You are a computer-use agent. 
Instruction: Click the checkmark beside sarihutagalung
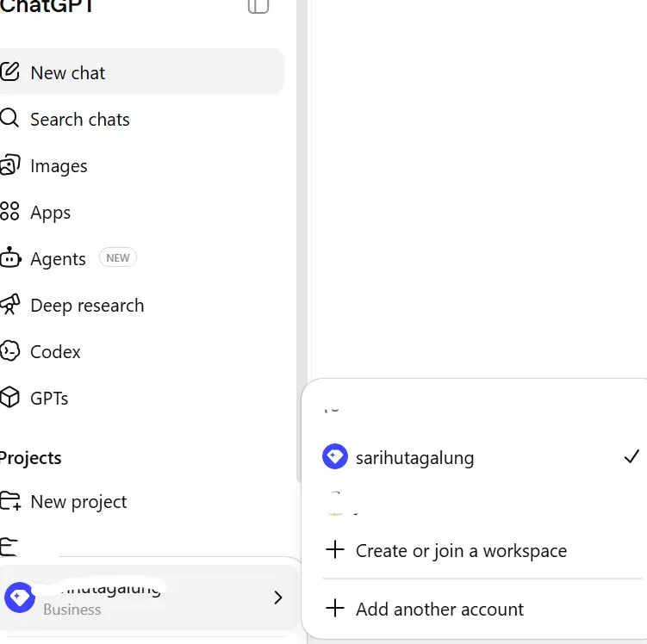[x=631, y=457]
